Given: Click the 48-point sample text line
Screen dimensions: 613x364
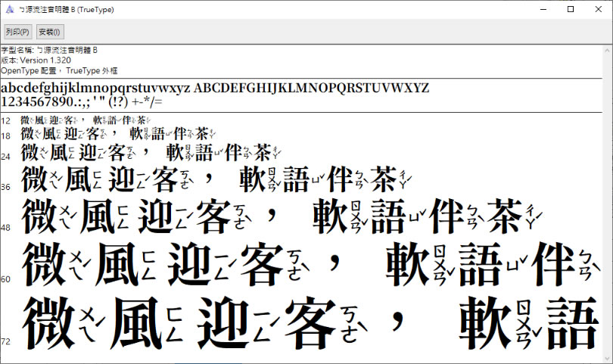Looking at the screenshot, I should 282,216.
